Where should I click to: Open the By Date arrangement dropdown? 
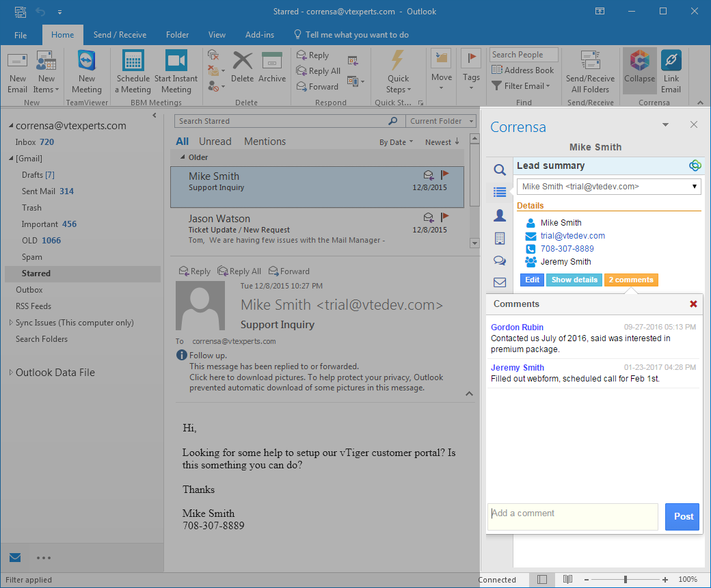pos(397,142)
